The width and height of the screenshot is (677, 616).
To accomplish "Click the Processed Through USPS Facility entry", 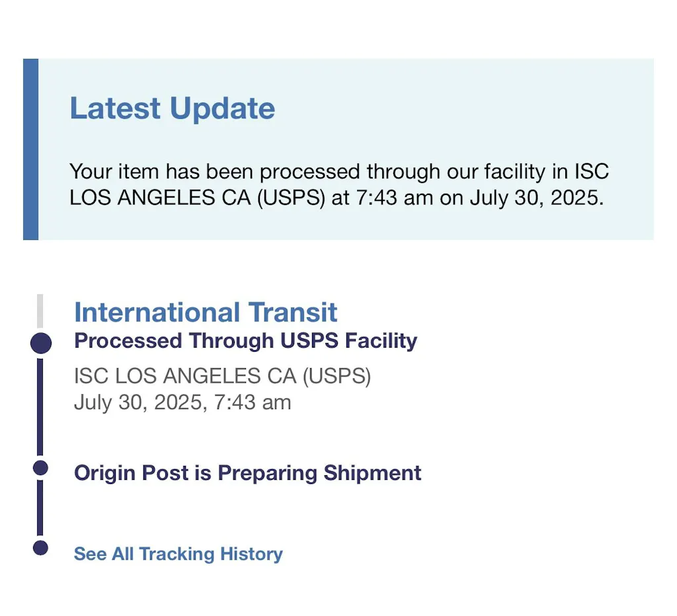I will click(x=245, y=341).
